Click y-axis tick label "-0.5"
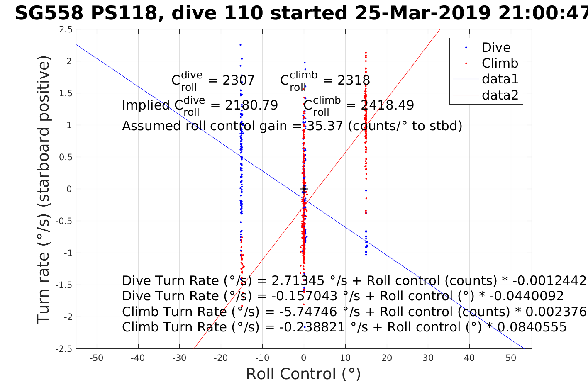This screenshot has width=588, height=392. coord(64,221)
